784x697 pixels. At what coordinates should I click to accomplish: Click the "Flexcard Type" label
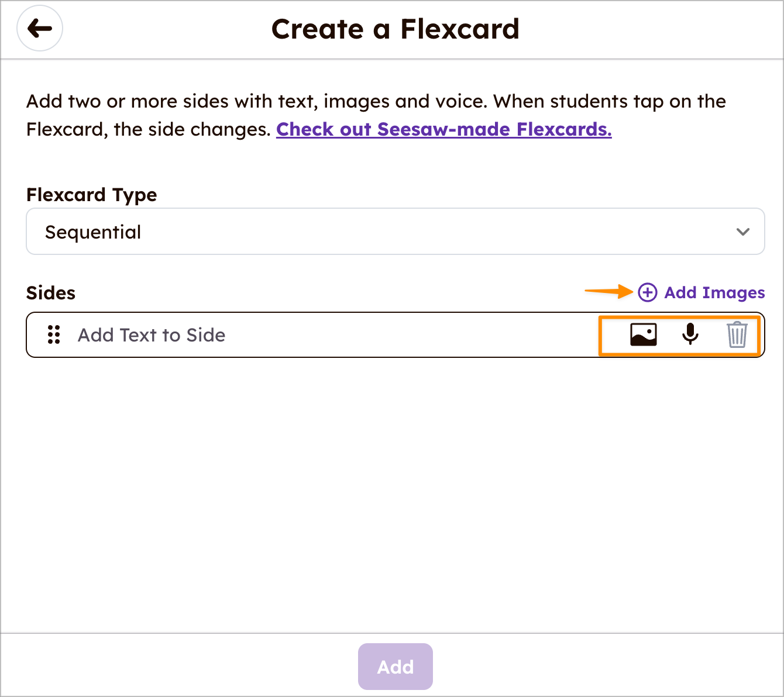tap(92, 195)
